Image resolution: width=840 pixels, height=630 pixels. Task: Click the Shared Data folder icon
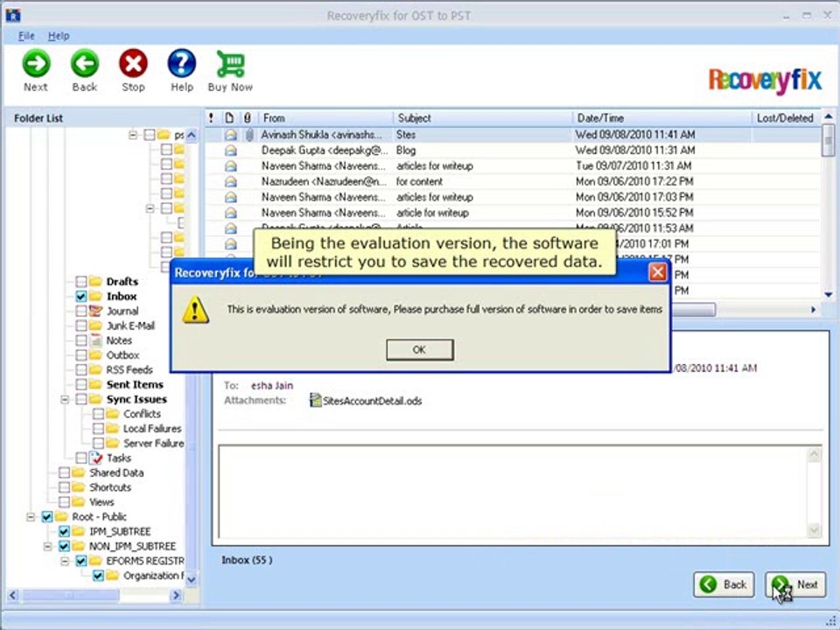[79, 472]
